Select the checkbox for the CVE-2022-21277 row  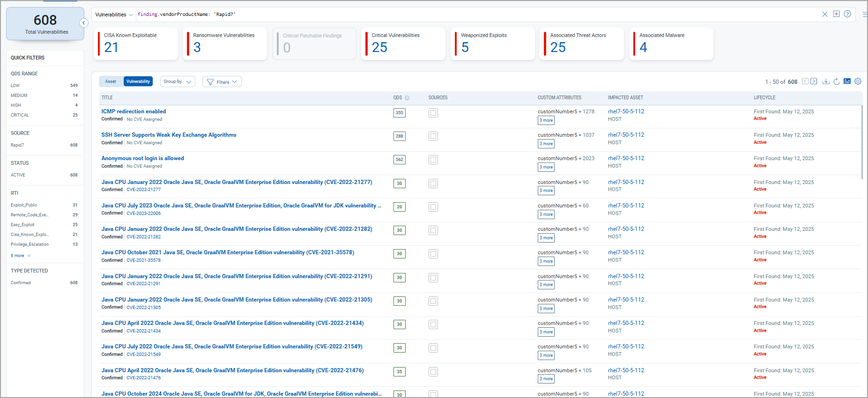(x=433, y=184)
